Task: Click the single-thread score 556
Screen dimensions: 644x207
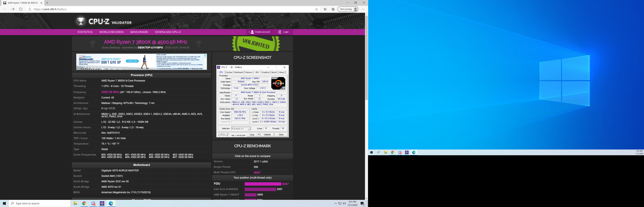Action: 256,167
